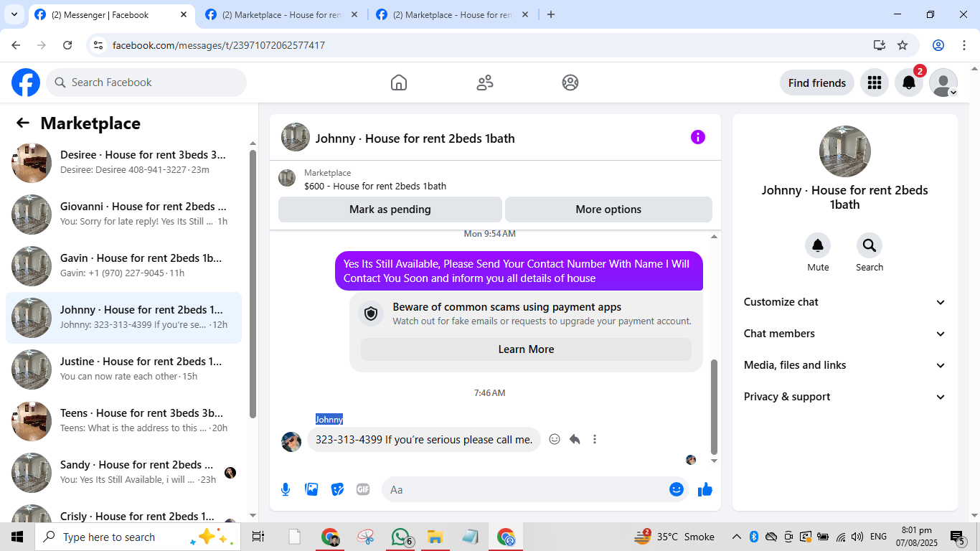Open Sandy's House for rent conversation
This screenshot has width=980, height=551.
[123, 472]
